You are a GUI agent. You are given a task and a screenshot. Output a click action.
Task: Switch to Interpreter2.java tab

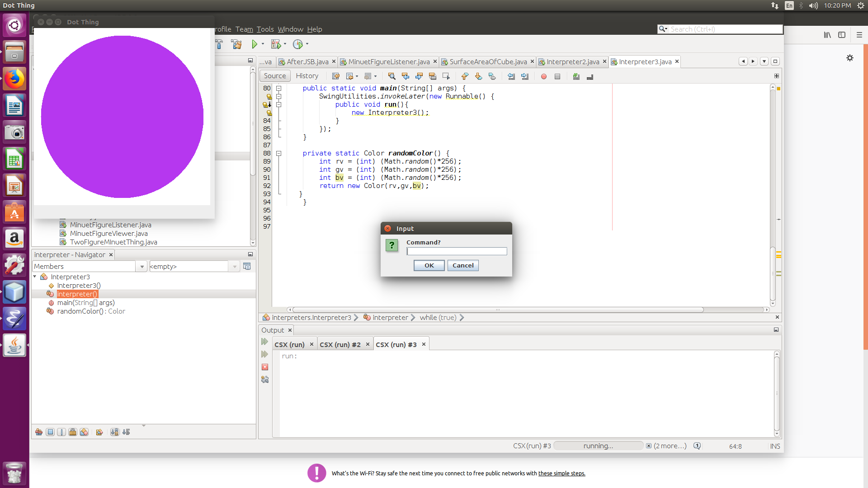click(573, 62)
